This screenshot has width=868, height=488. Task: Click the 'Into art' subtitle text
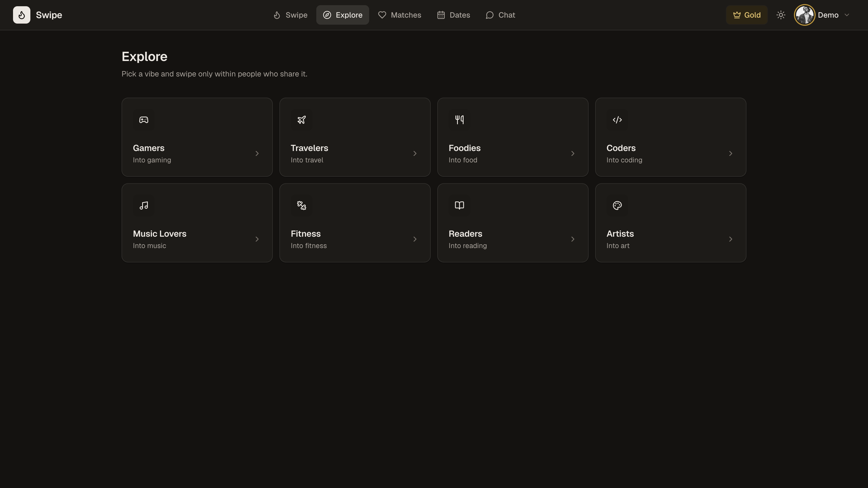tap(618, 246)
